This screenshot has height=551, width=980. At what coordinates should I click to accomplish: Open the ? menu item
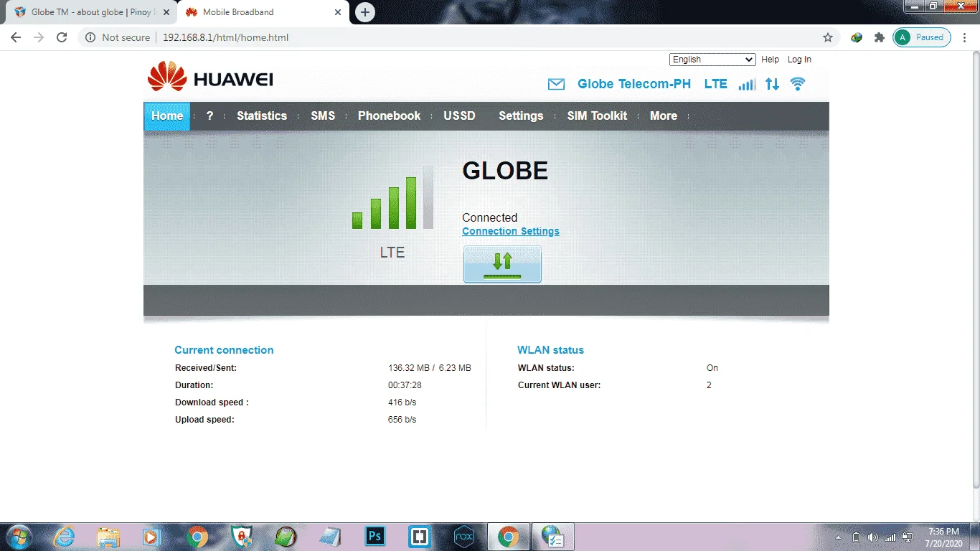(x=209, y=116)
